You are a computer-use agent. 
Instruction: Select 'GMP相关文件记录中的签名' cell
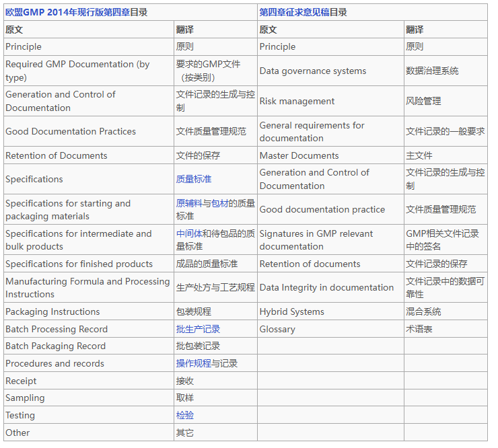(x=446, y=239)
